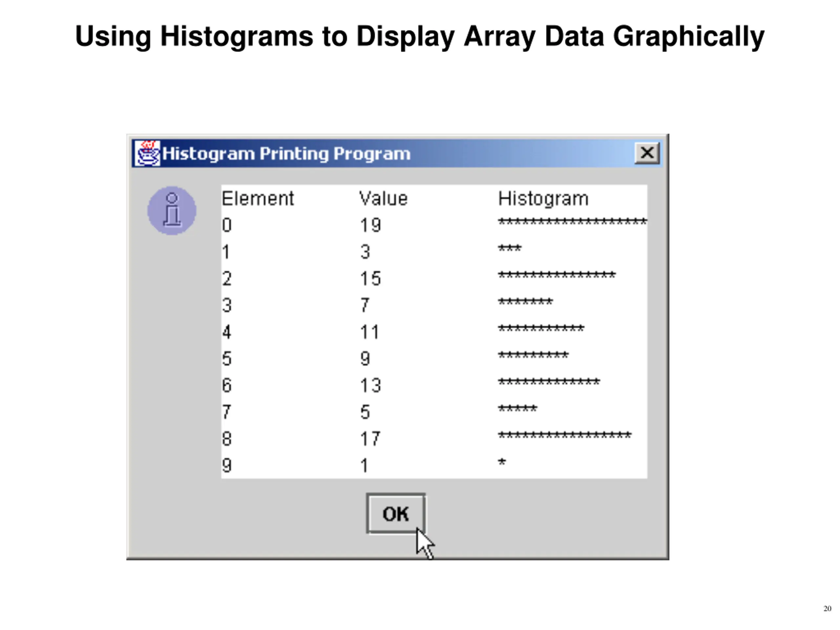The width and height of the screenshot is (840, 630).
Task: Click element number 2 in Element column
Action: click(227, 279)
